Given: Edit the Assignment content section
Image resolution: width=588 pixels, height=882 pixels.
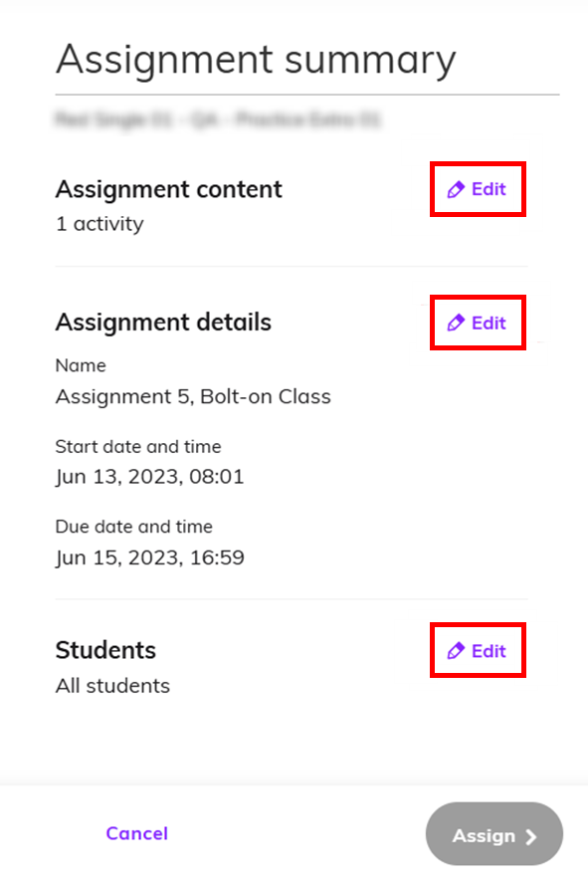Looking at the screenshot, I should pyautogui.click(x=478, y=188).
